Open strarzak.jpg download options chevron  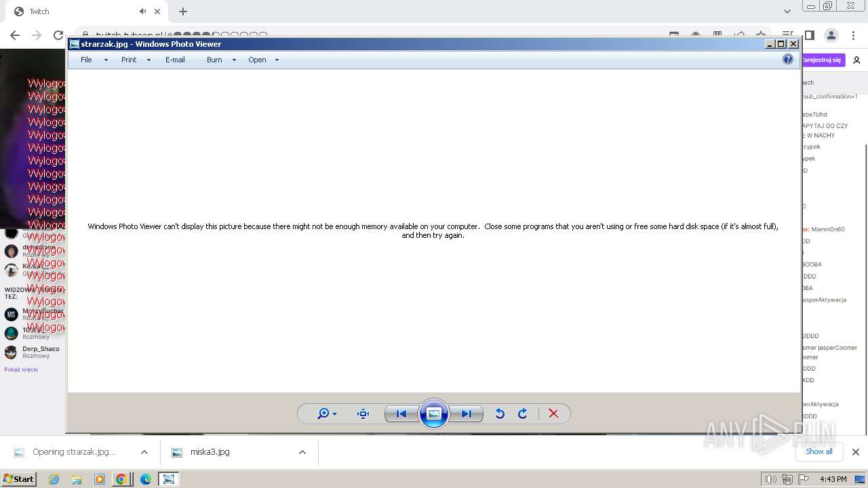[144, 452]
